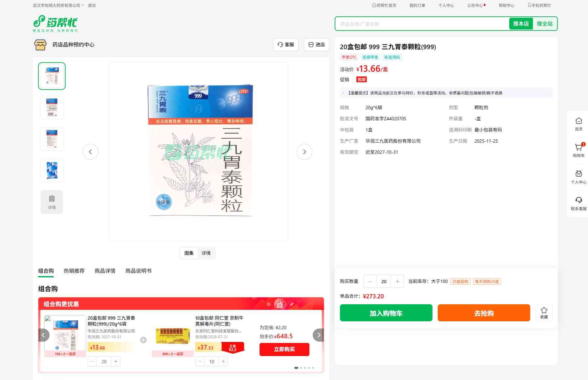This screenshot has height=380, width=588.
Task: Switch to the 热销推荐 tab
Action: click(74, 271)
